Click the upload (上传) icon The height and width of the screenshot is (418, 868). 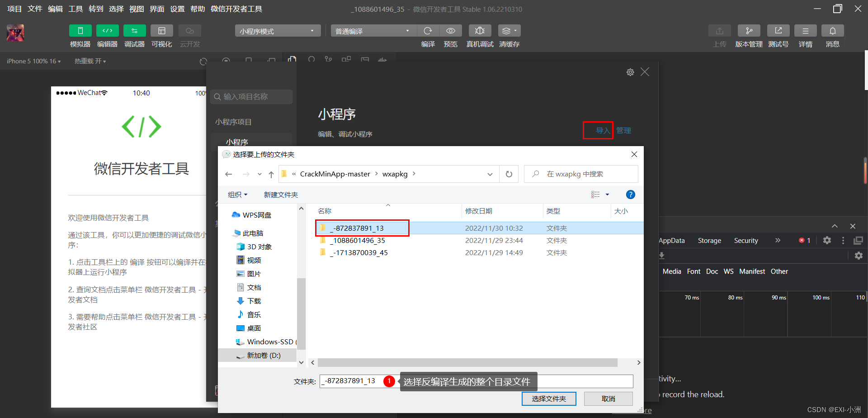(720, 31)
